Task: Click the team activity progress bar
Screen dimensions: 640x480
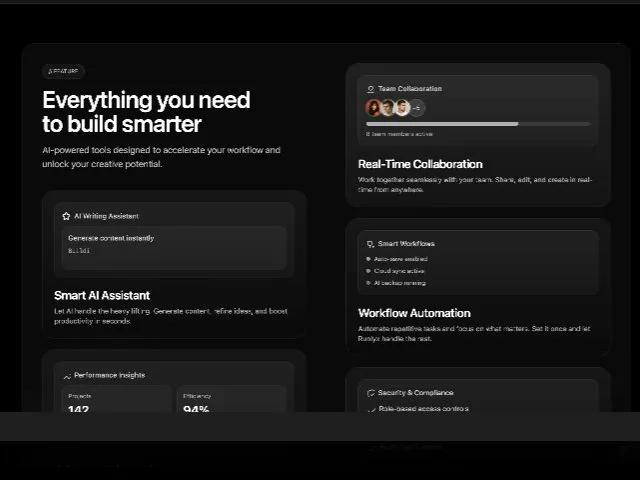Action: click(478, 124)
